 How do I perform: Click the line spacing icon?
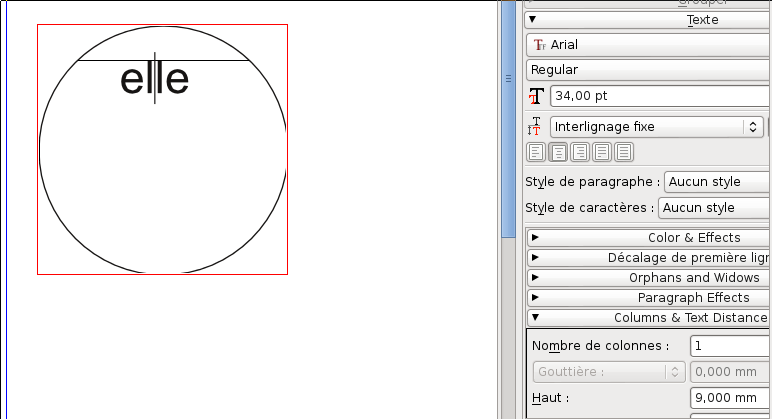[x=536, y=127]
